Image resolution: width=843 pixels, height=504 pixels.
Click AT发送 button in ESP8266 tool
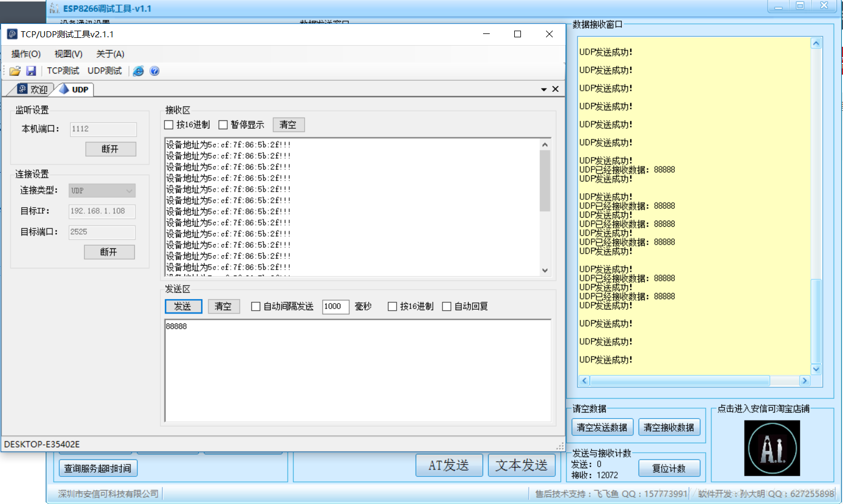tap(449, 465)
